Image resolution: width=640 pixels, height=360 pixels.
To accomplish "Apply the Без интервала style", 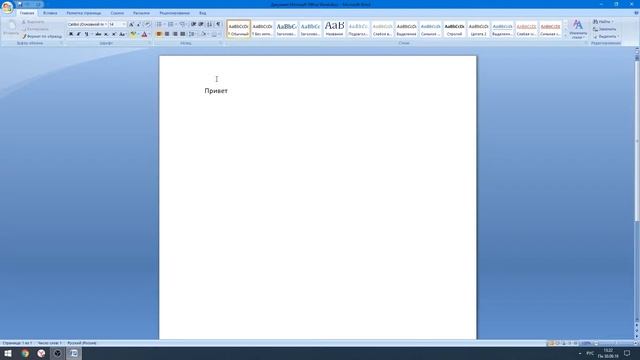I will (262, 29).
